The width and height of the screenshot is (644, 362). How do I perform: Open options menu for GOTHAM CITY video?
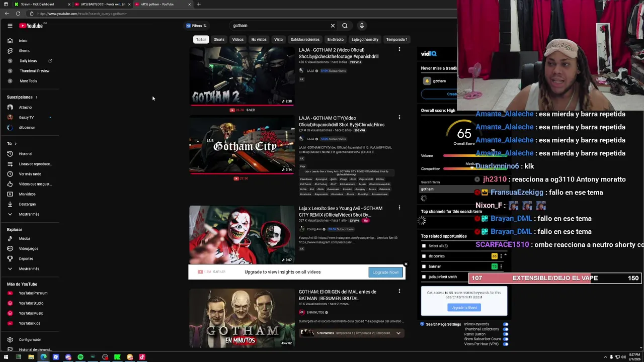399,118
